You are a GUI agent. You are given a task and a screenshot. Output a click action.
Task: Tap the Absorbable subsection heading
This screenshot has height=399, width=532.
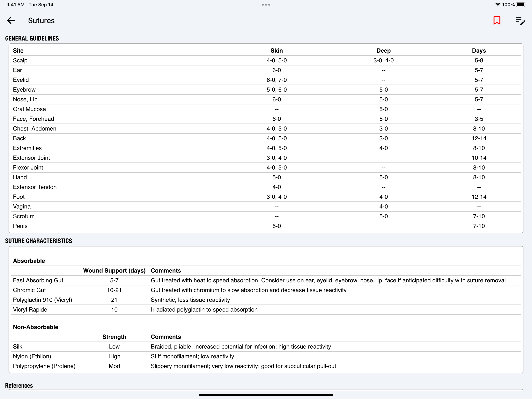(x=29, y=261)
